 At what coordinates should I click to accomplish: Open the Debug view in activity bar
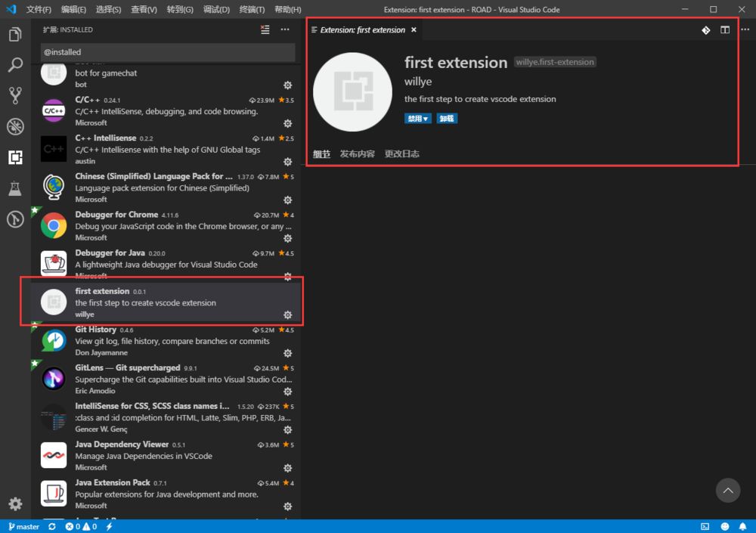pyautogui.click(x=15, y=126)
